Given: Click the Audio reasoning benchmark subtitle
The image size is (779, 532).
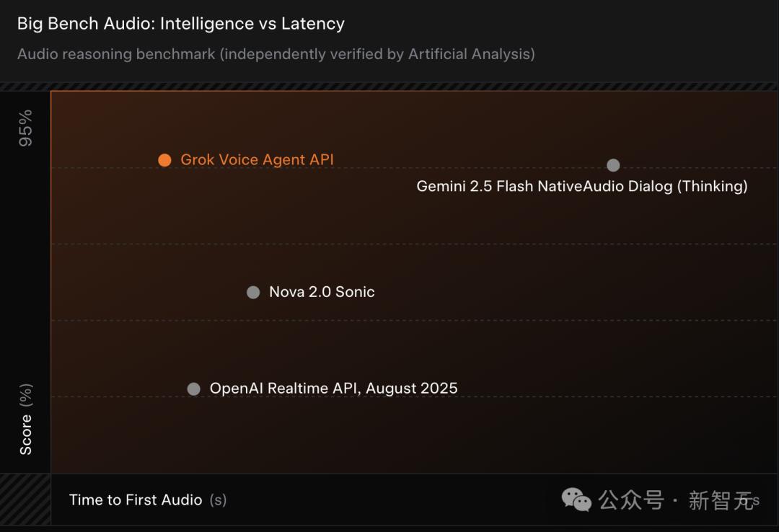Looking at the screenshot, I should click(276, 53).
